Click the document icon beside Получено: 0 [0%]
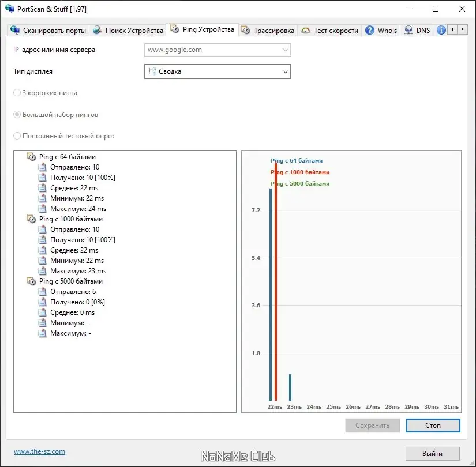Viewport: 476px width, 467px height. coord(43,302)
